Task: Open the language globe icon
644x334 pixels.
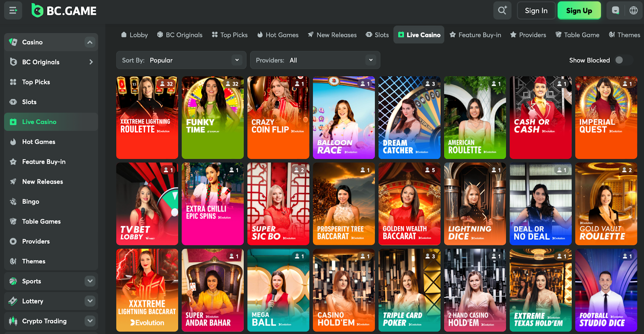Action: pos(634,10)
